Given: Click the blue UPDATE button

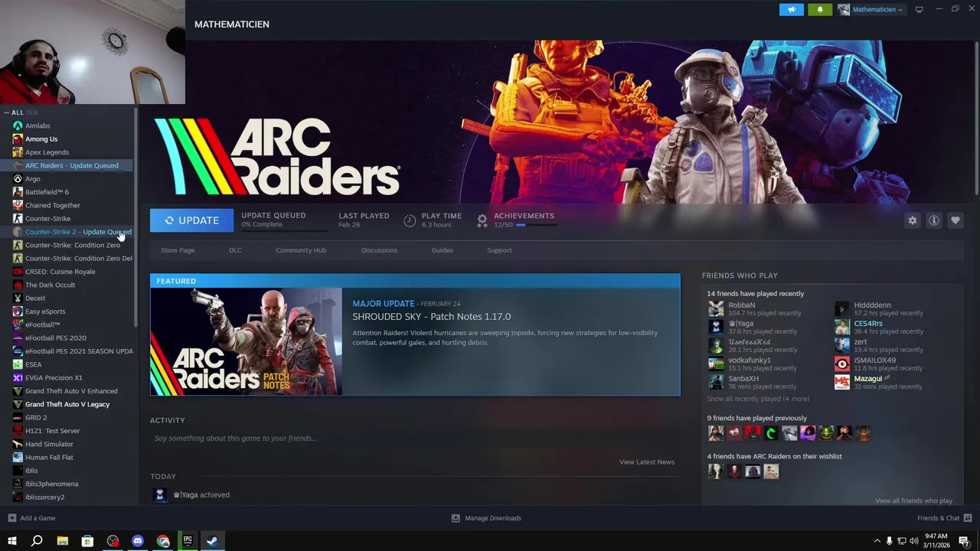Looking at the screenshot, I should (191, 220).
